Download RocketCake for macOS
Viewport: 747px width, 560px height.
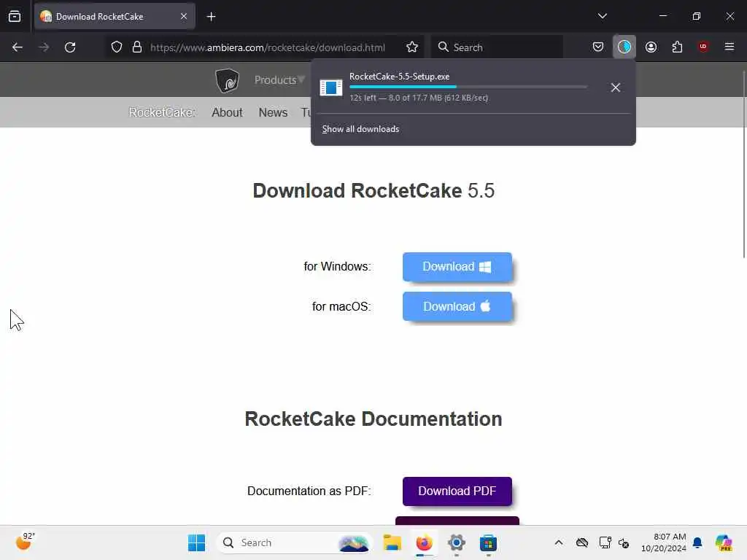pyautogui.click(x=457, y=306)
